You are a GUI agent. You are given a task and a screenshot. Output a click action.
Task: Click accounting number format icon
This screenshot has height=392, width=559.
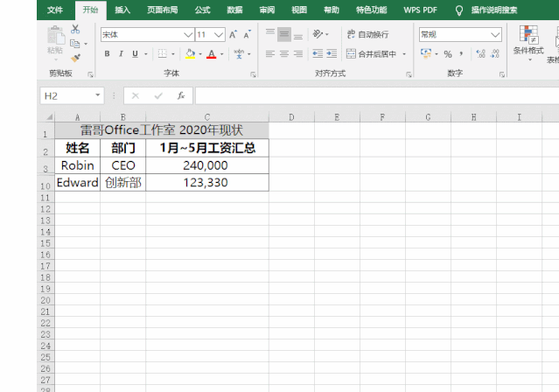(x=426, y=54)
